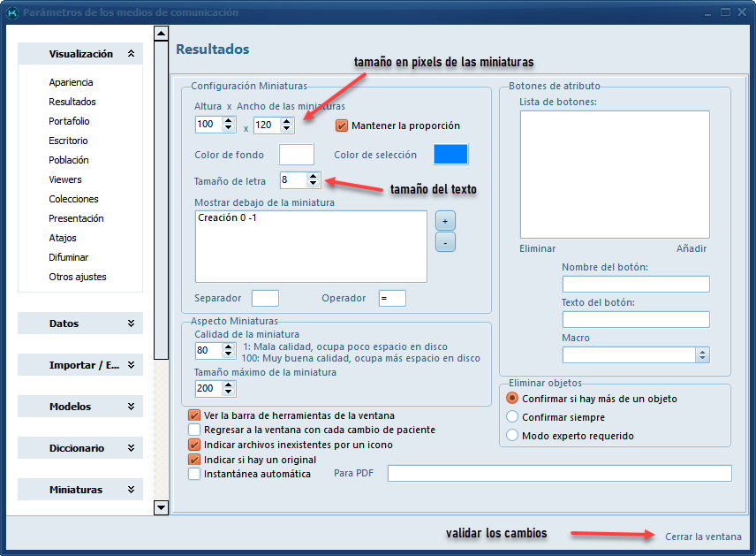Click Cerrar la ventana link
The width and height of the screenshot is (756, 556).
pyautogui.click(x=703, y=537)
